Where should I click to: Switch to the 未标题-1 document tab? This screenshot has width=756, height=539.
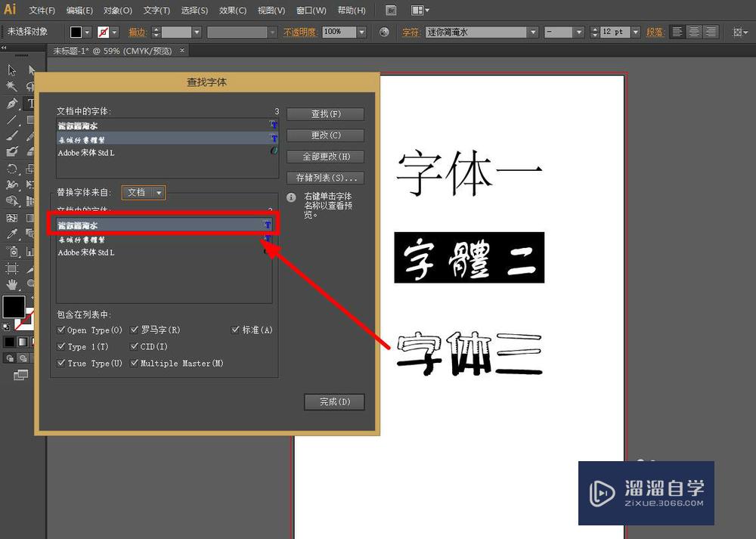(x=113, y=50)
